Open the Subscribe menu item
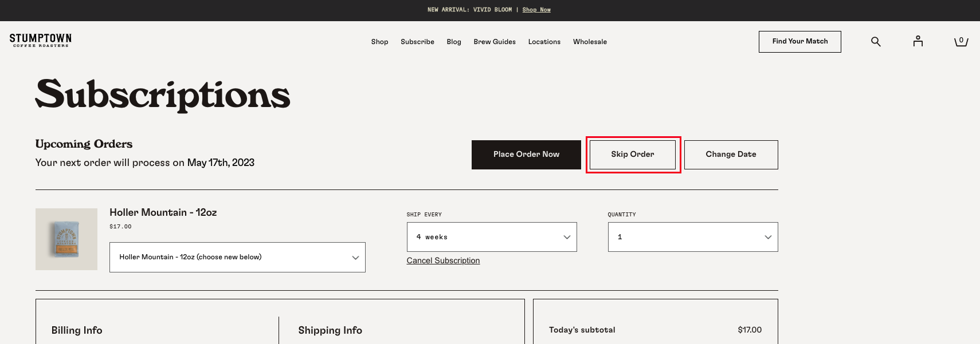Image resolution: width=980 pixels, height=344 pixels. click(417, 42)
